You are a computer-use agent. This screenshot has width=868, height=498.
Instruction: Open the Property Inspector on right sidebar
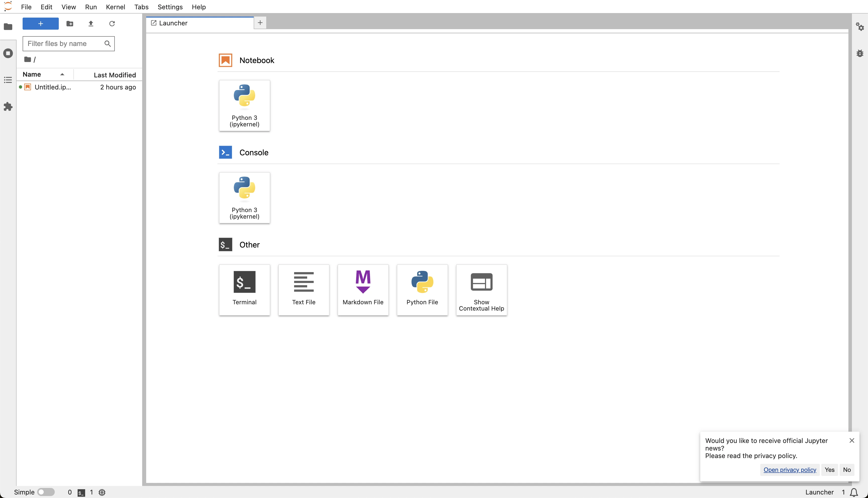[860, 27]
